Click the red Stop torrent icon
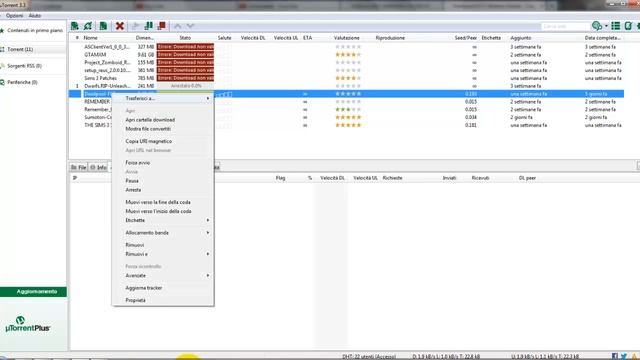 pos(162,26)
